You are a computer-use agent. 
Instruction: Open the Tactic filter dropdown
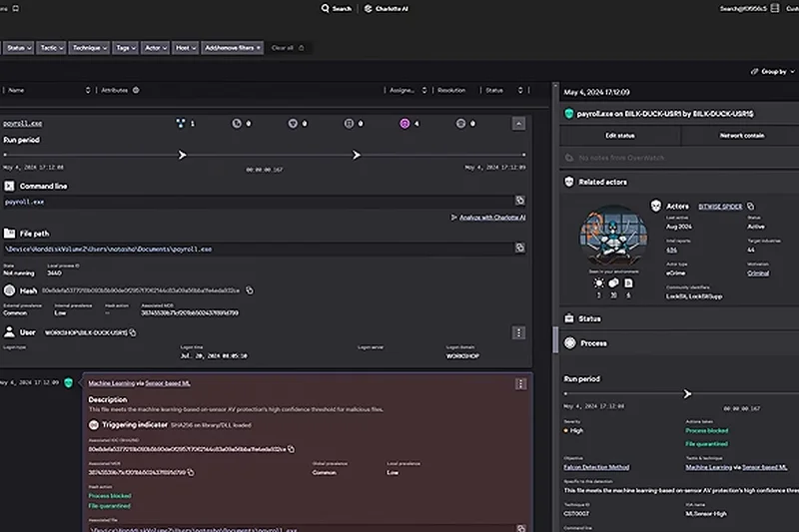52,47
